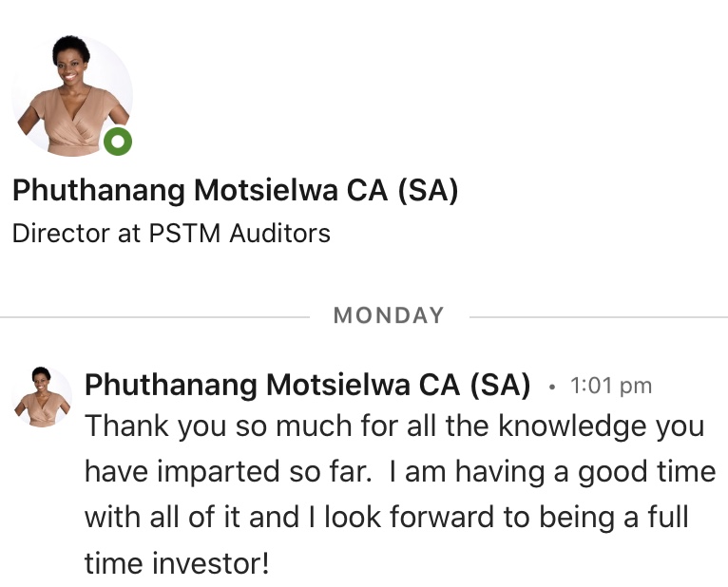Image resolution: width=728 pixels, height=587 pixels.
Task: Click the sender name above the message
Action: (307, 385)
